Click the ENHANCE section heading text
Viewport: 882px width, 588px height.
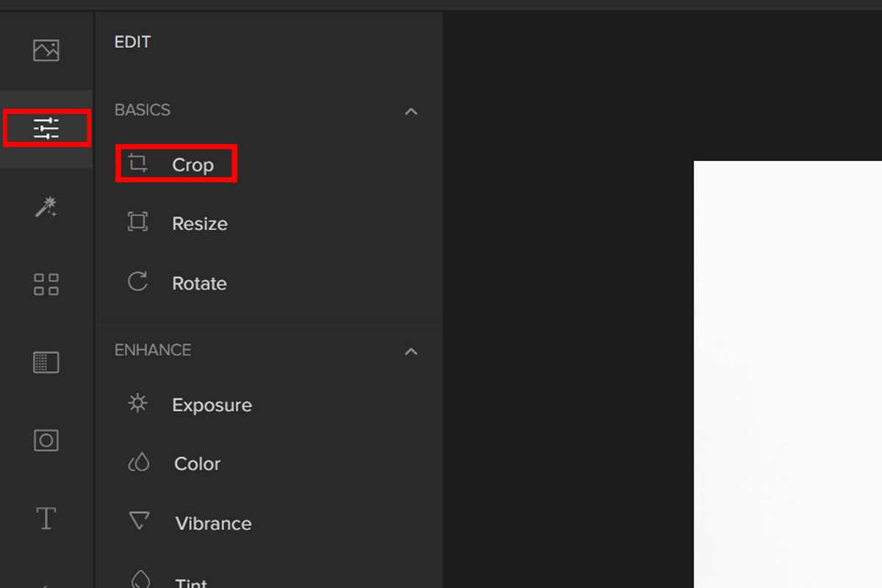coord(153,350)
